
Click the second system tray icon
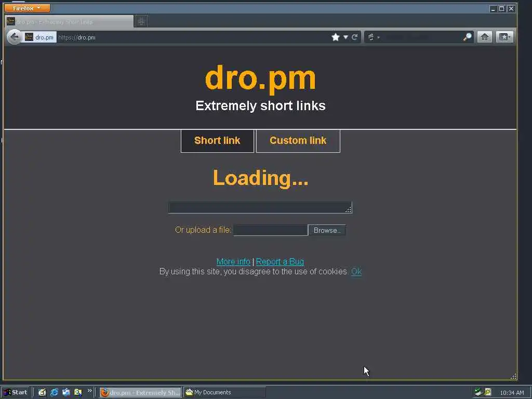488,392
